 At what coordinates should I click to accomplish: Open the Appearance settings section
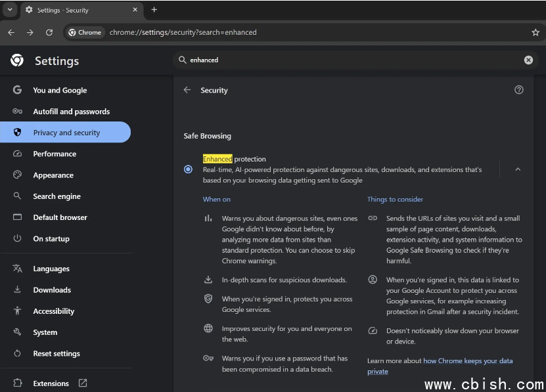53,175
